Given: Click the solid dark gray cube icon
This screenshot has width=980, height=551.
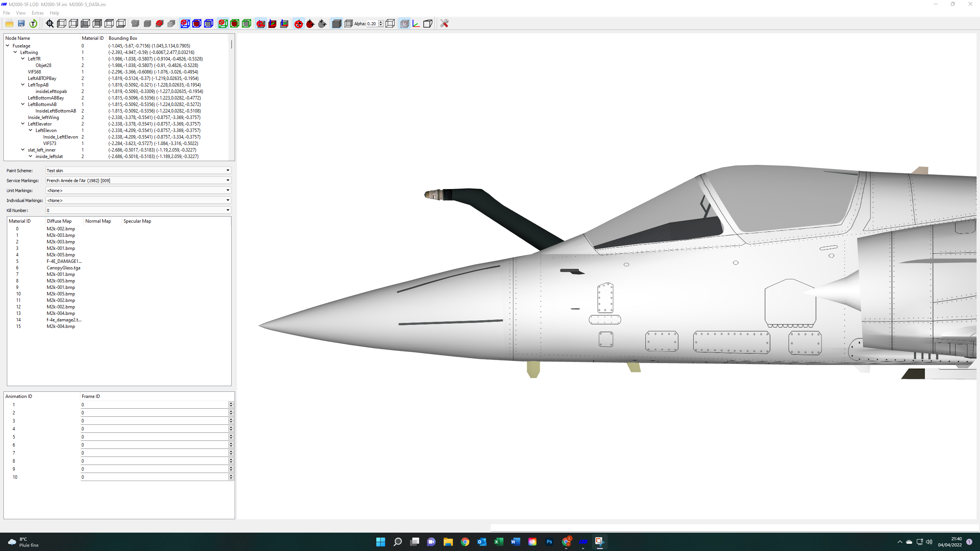Looking at the screenshot, I should (x=336, y=24).
